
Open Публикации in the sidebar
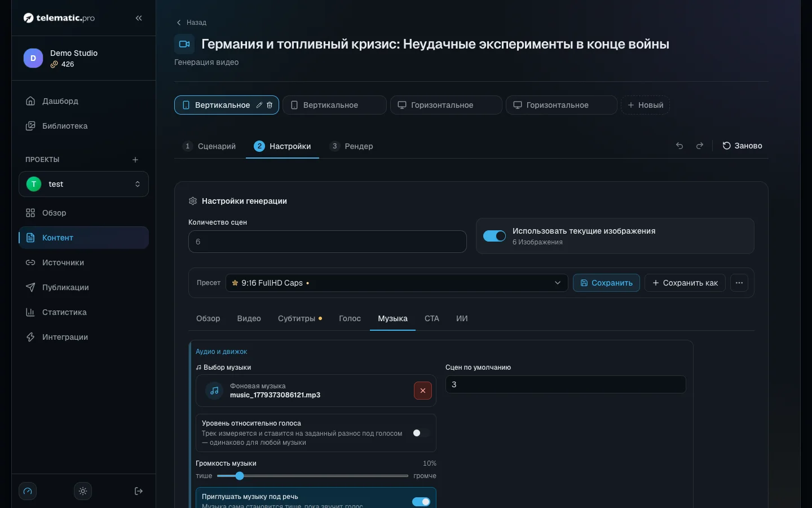pyautogui.click(x=83, y=287)
